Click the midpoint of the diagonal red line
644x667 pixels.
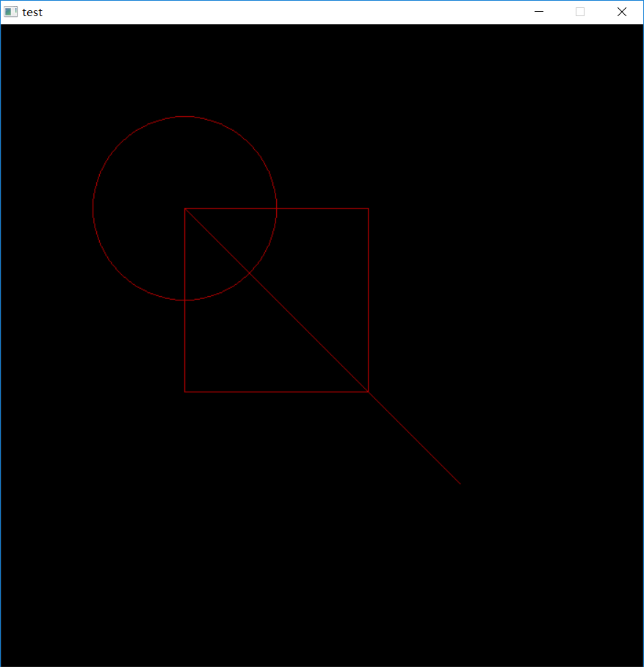[x=323, y=346]
